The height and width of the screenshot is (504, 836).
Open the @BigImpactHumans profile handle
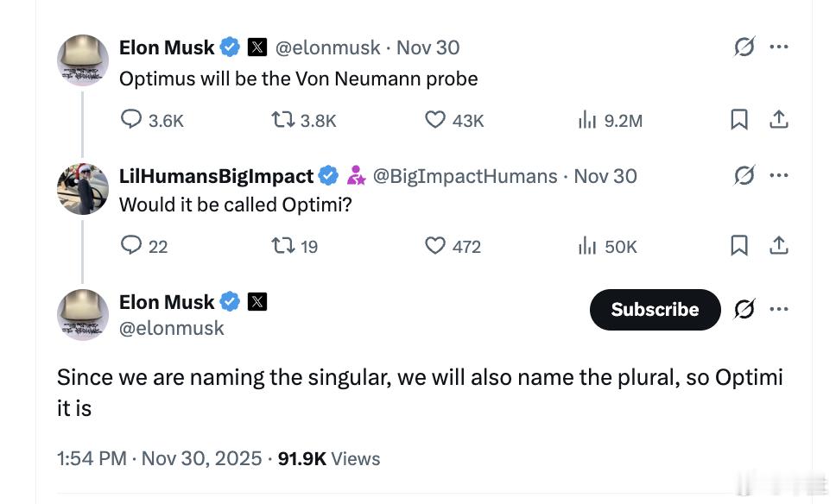click(465, 176)
